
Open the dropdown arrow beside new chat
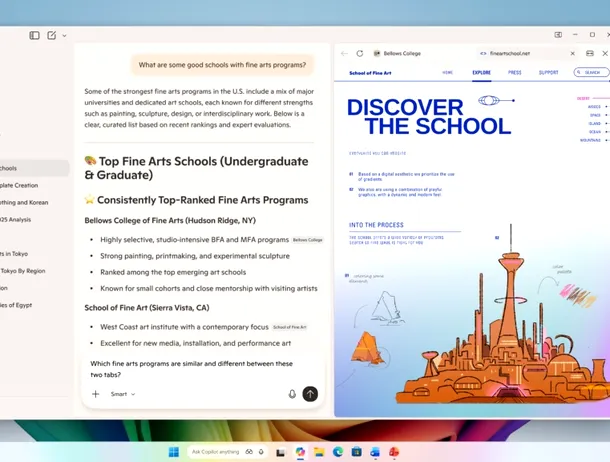click(x=65, y=36)
